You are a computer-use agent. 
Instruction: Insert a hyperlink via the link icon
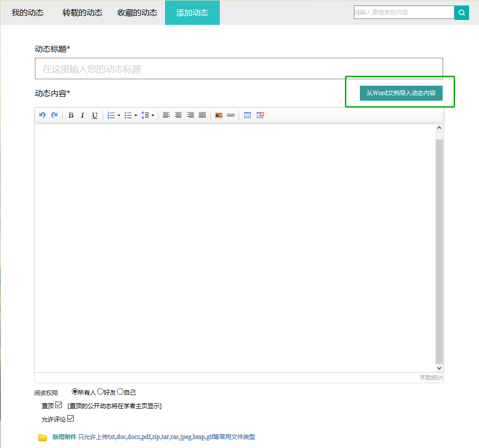(x=230, y=115)
